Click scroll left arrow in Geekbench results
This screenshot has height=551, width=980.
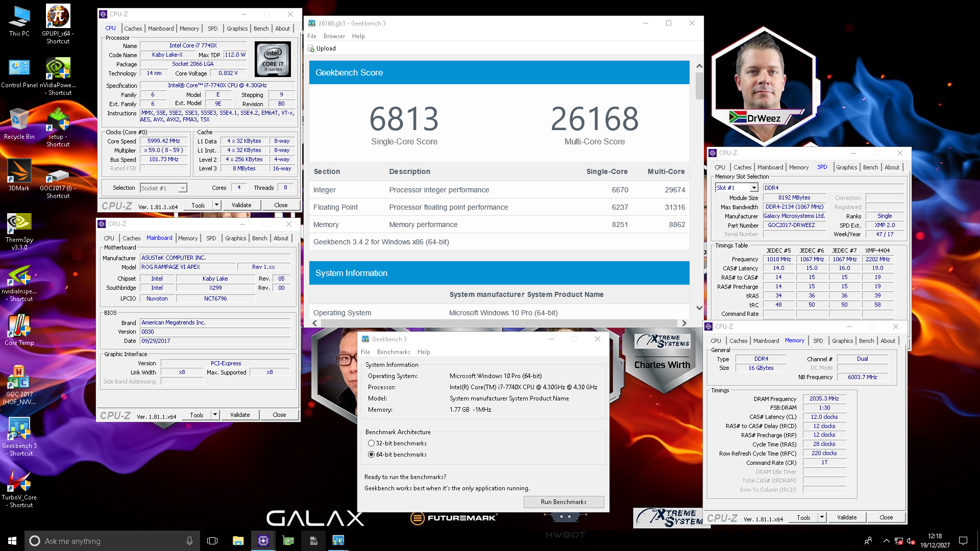[314, 323]
